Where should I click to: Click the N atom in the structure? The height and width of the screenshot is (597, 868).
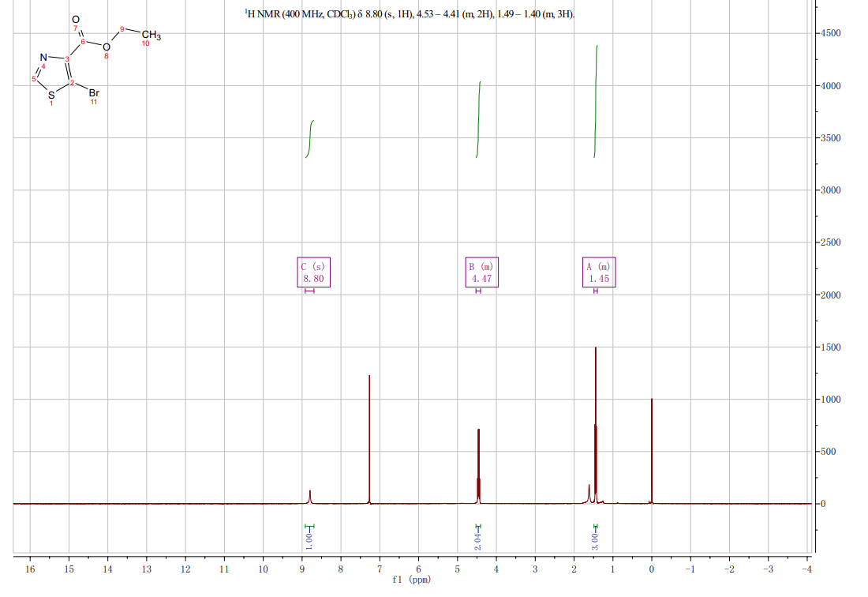(x=43, y=57)
